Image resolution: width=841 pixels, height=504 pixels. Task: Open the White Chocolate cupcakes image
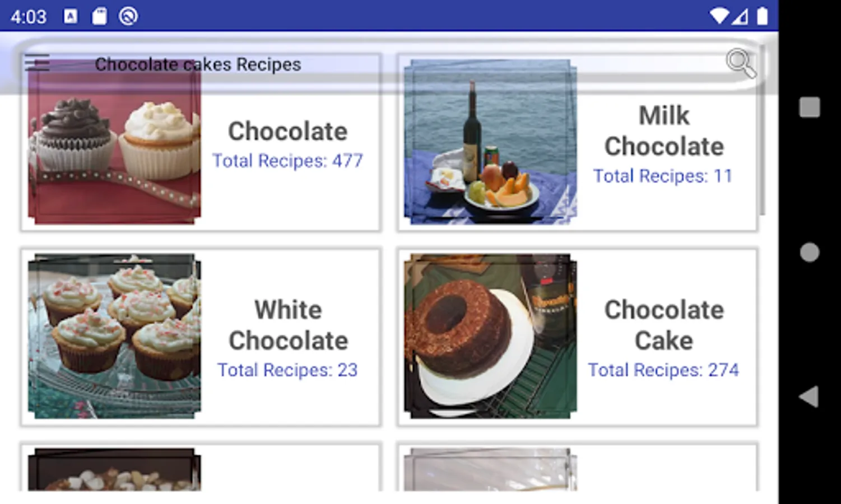pyautogui.click(x=114, y=336)
